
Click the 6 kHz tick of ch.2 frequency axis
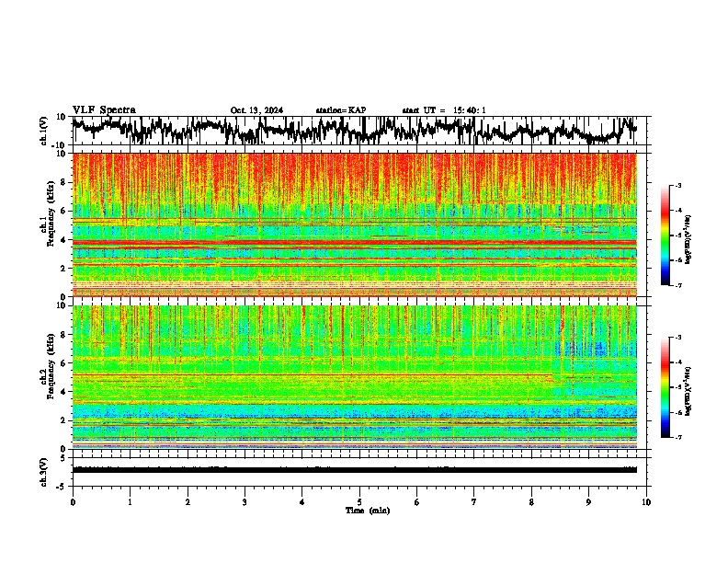click(63, 362)
